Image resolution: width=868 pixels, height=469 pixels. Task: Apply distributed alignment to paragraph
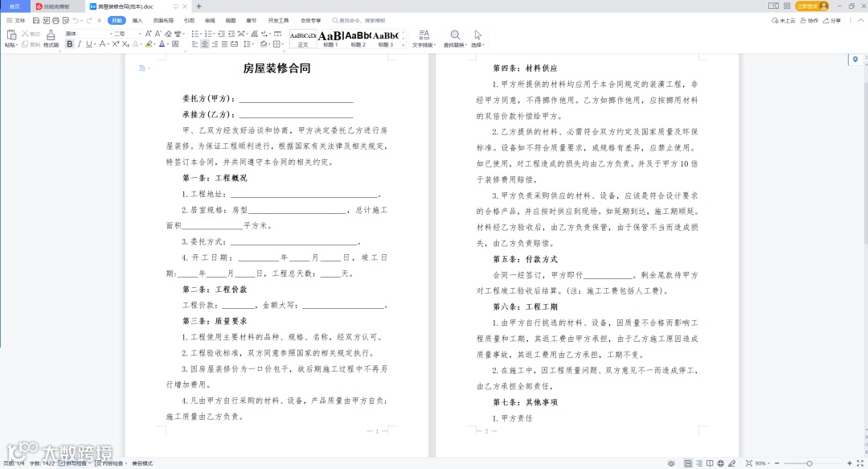[234, 43]
